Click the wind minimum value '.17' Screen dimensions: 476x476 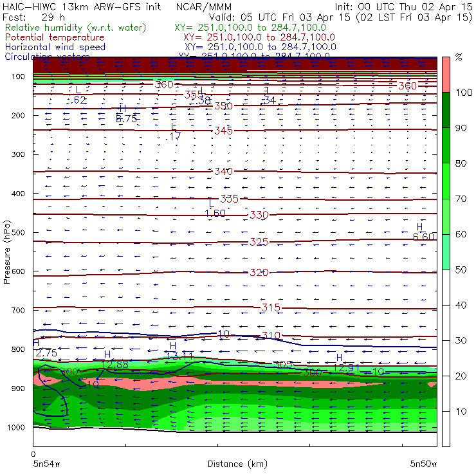pyautogui.click(x=174, y=136)
